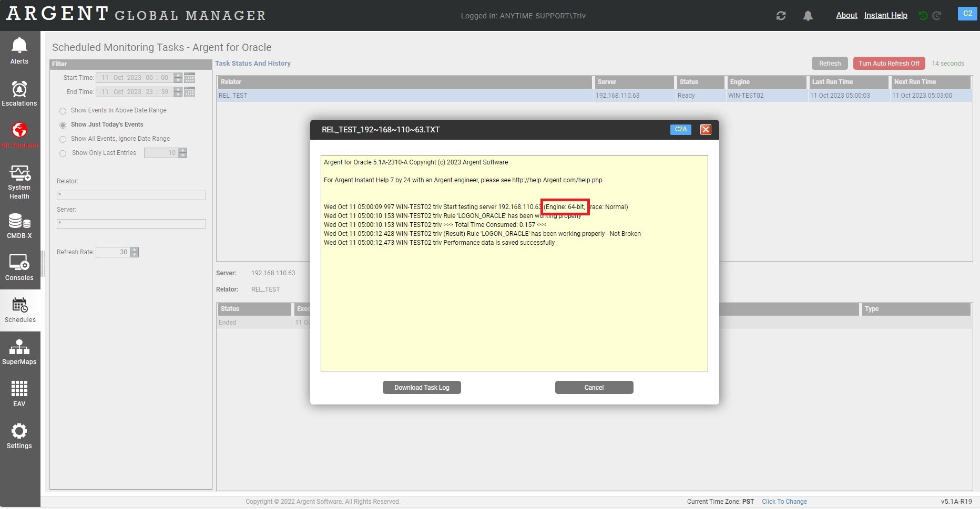
Task: Adjust the Refresh Rate spinner arrows
Action: point(135,252)
